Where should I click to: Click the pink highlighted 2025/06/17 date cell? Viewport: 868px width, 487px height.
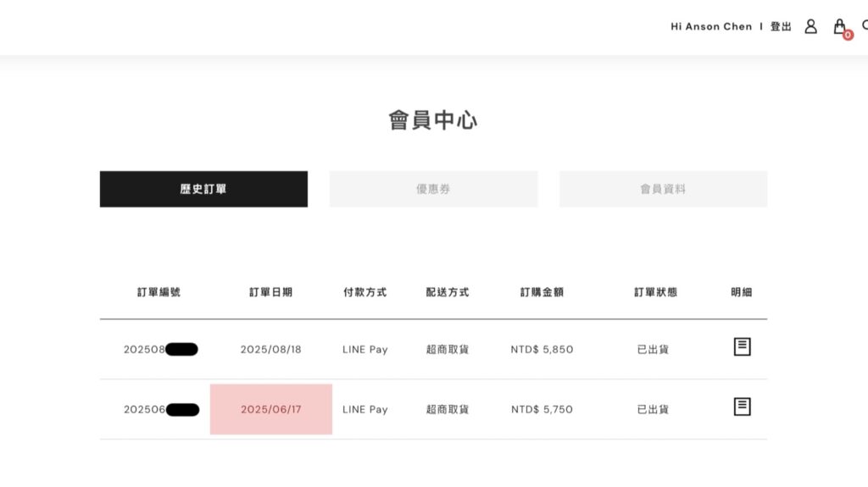[271, 409]
